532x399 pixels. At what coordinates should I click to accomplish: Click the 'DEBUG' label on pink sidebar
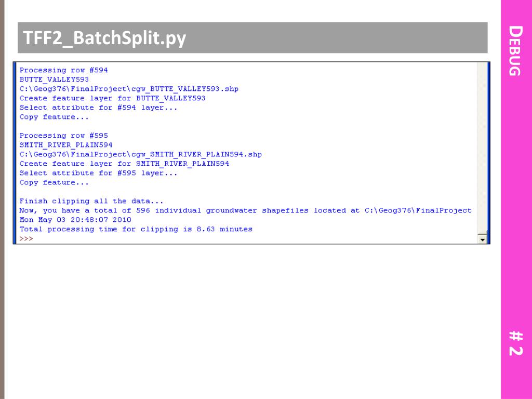515,51
